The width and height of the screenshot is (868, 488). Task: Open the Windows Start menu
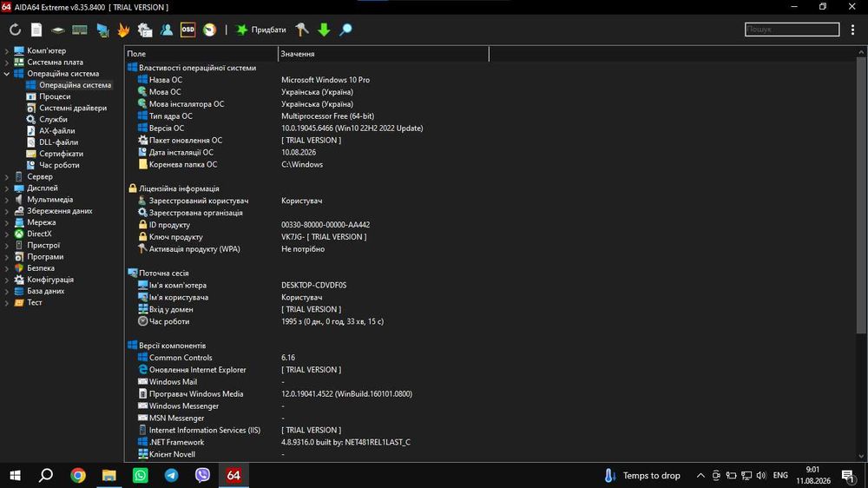[x=15, y=475]
